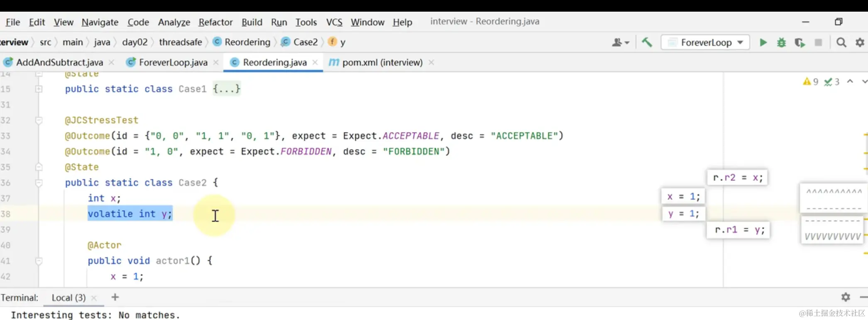Image resolution: width=868 pixels, height=320 pixels.
Task: Click the 'r.r2 = x;' note box
Action: click(738, 177)
